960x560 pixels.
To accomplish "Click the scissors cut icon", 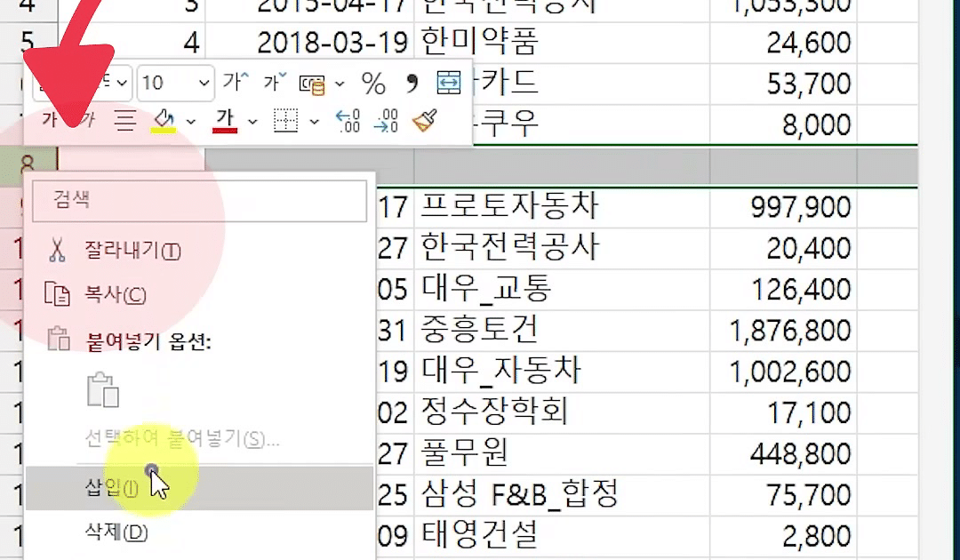I will coord(57,251).
